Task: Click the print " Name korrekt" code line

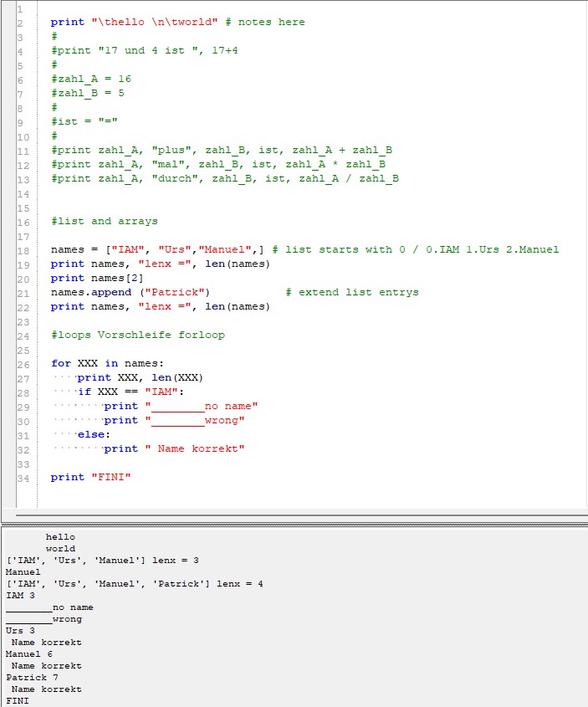Action: point(174,449)
